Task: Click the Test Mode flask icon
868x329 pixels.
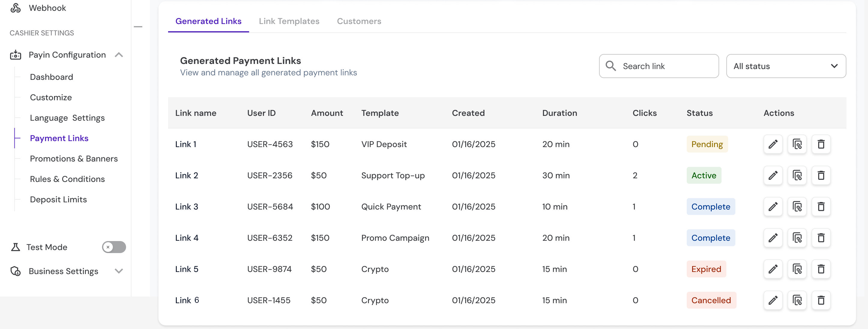Action: click(x=16, y=247)
